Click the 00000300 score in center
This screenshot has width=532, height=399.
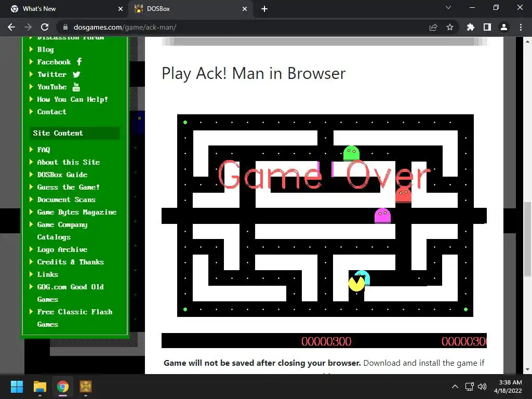coord(326,341)
